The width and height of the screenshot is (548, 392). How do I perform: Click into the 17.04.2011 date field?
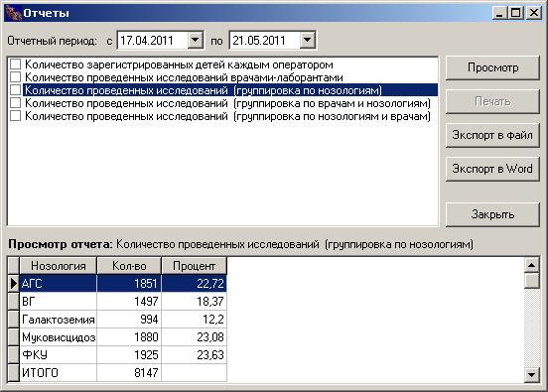click(x=153, y=40)
